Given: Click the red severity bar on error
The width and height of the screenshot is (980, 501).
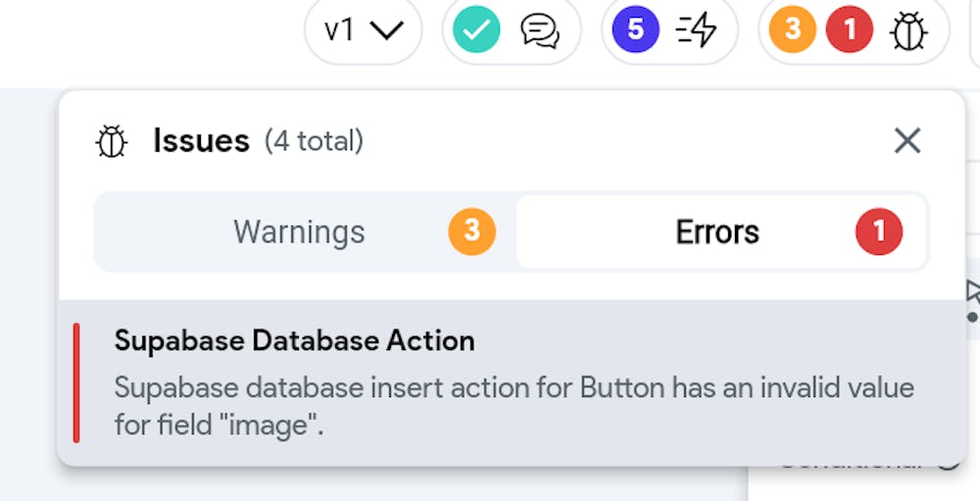Looking at the screenshot, I should click(76, 382).
